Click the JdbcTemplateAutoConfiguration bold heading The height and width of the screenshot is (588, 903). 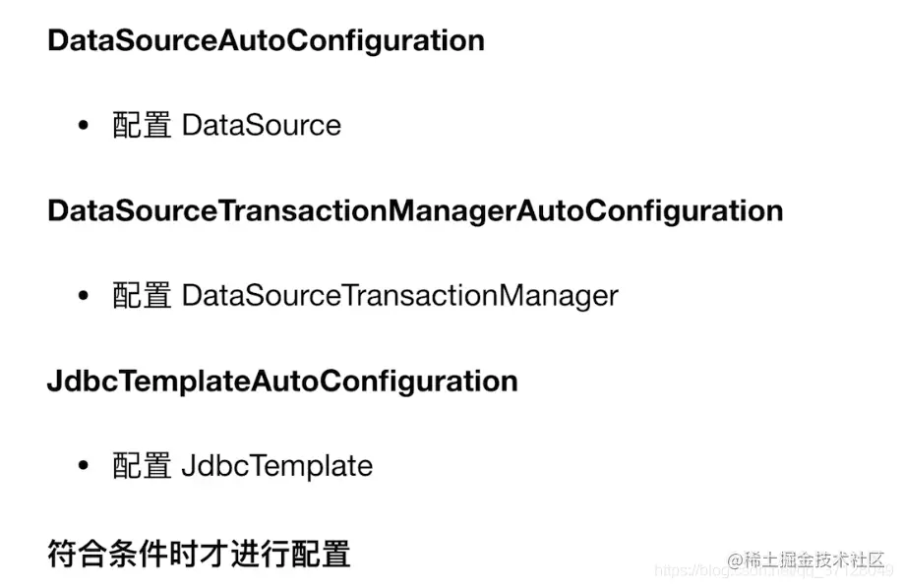(x=282, y=382)
